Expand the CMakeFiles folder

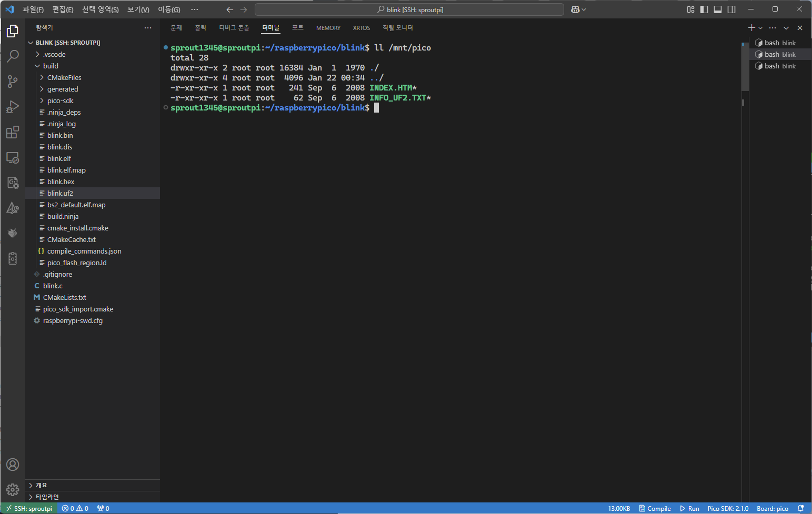tap(93, 77)
